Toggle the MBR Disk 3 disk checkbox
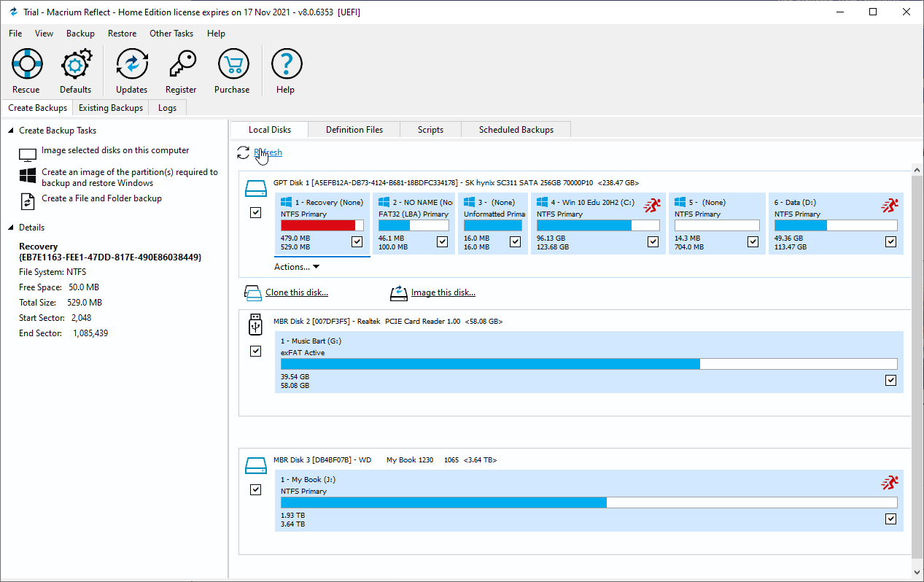The height and width of the screenshot is (582, 924). (255, 490)
